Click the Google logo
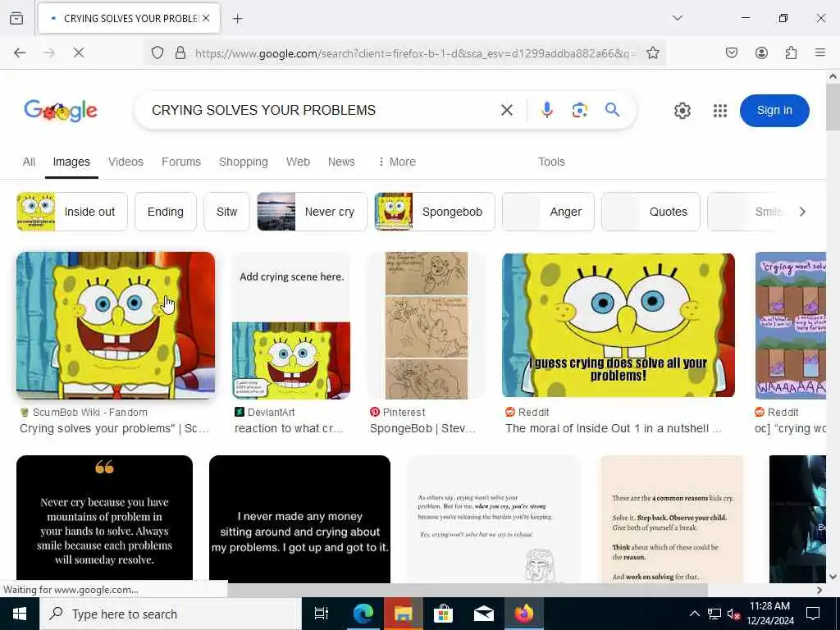Viewport: 840px width, 630px height. tap(61, 111)
